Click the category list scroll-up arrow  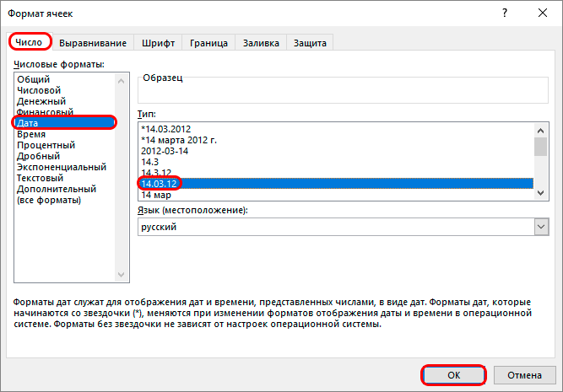(x=121, y=81)
